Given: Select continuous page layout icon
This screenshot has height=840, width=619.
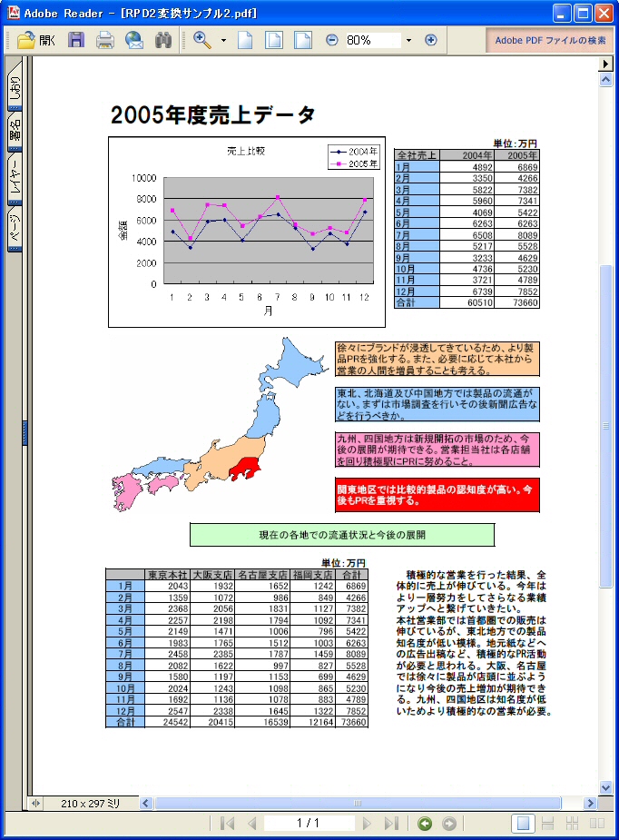Looking at the screenshot, I should point(548,824).
